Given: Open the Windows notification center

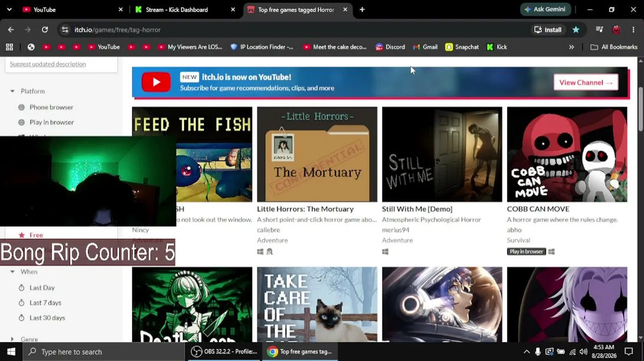Looking at the screenshot, I should [x=629, y=351].
